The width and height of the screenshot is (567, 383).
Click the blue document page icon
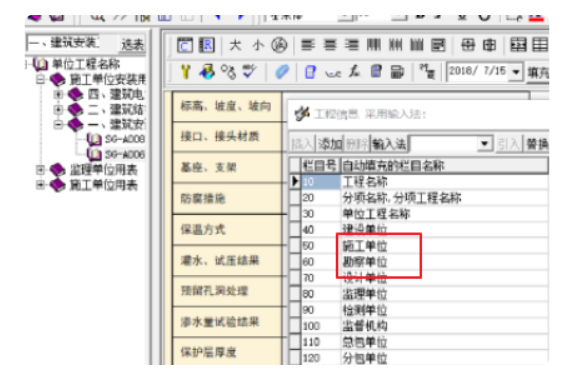(x=310, y=72)
